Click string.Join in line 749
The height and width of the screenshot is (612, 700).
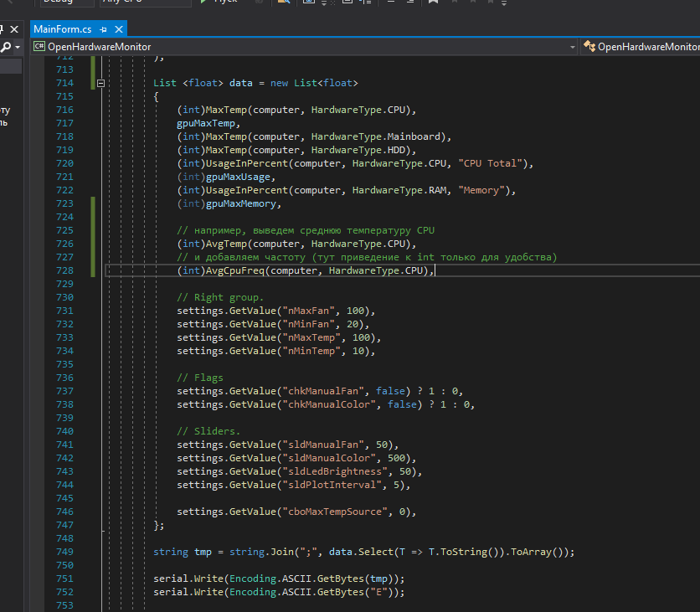tap(261, 552)
